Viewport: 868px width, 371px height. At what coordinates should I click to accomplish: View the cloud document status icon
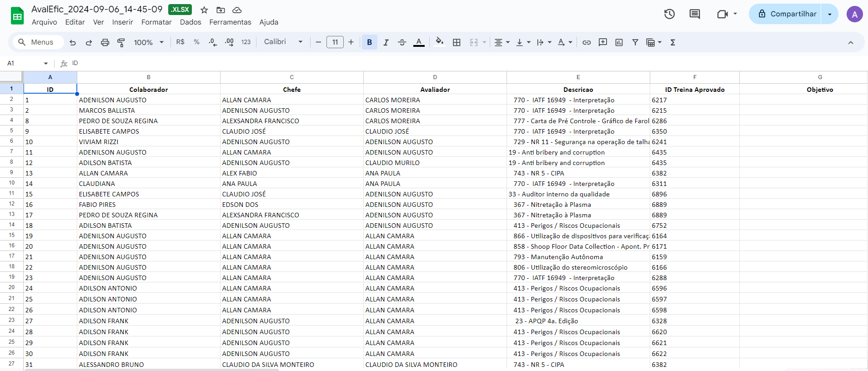(237, 10)
